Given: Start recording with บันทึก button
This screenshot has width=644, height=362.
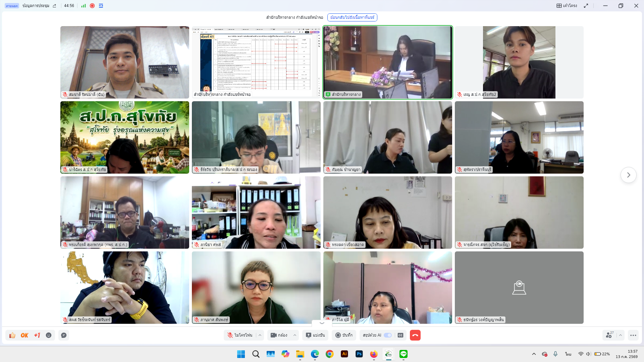Looking at the screenshot, I should 344,335.
